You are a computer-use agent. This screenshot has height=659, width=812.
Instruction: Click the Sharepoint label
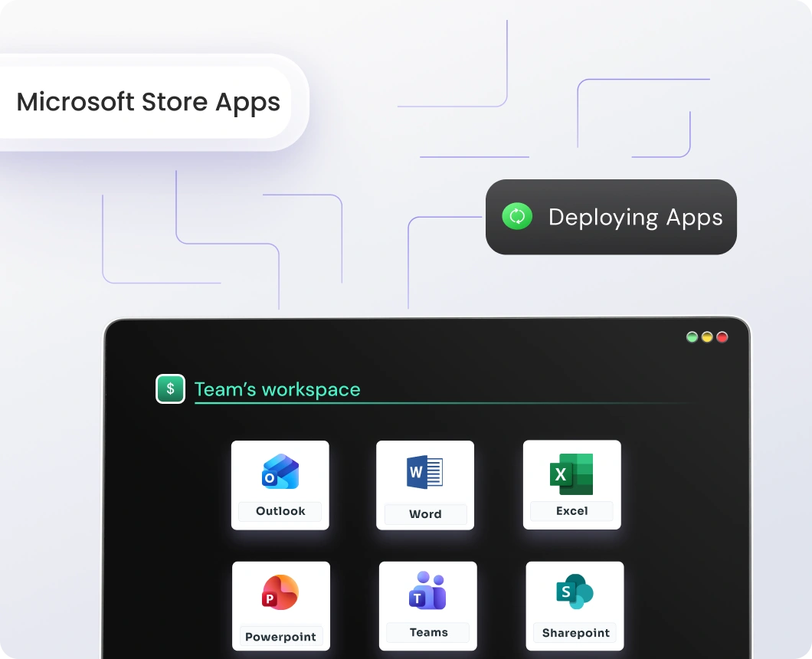[x=575, y=633]
